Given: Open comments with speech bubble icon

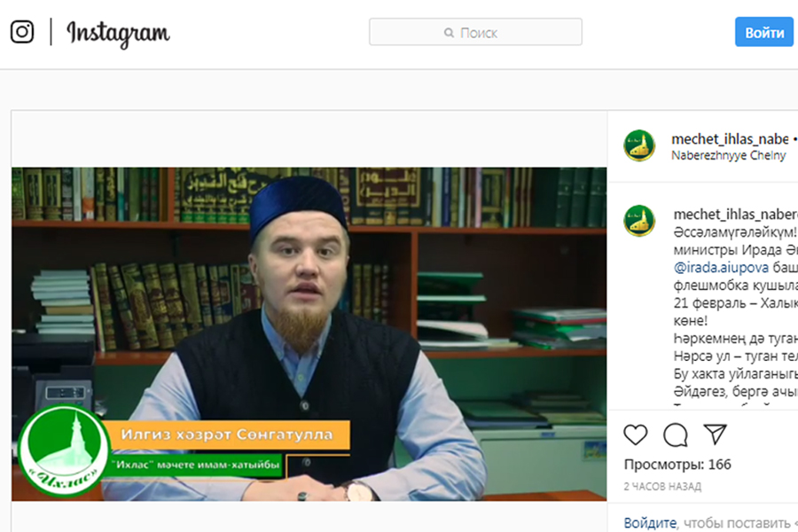Looking at the screenshot, I should (x=676, y=434).
